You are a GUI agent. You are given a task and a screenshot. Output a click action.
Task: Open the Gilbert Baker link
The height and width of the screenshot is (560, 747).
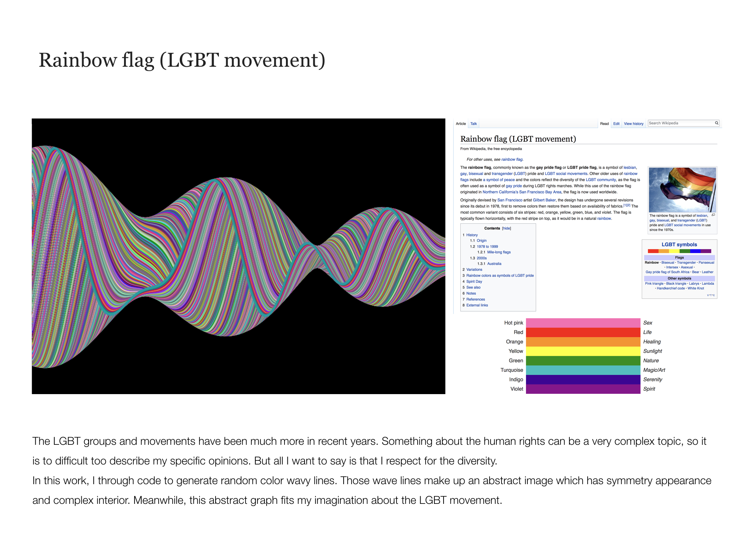tap(544, 200)
